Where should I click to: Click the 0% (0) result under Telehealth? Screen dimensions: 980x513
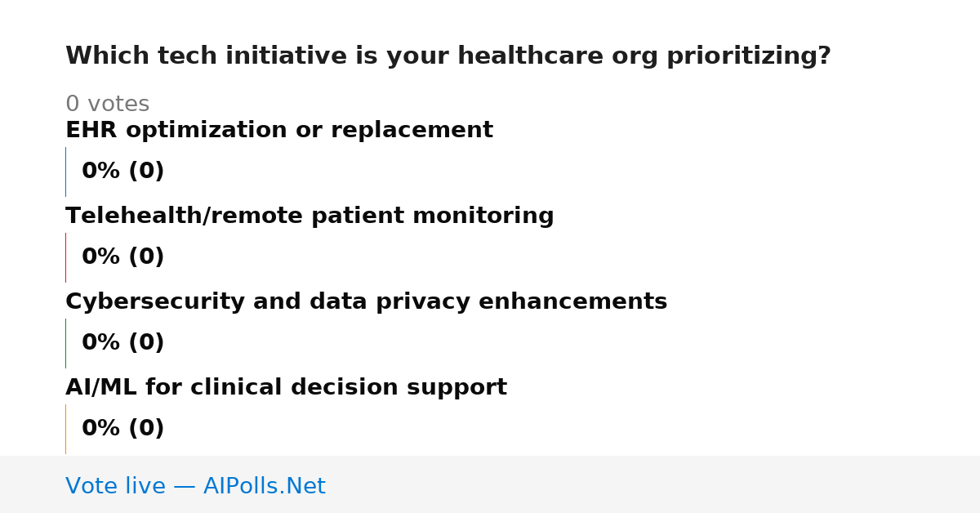click(123, 257)
